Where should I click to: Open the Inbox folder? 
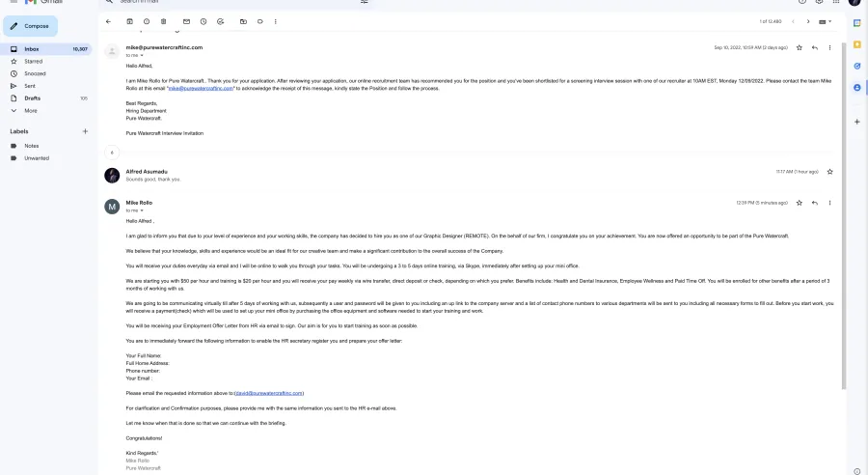(x=46, y=49)
